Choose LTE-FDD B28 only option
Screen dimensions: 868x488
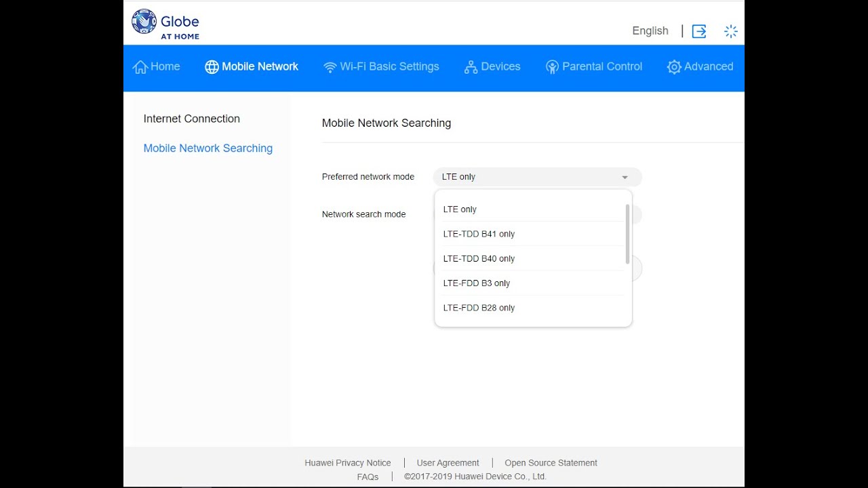click(x=534, y=308)
